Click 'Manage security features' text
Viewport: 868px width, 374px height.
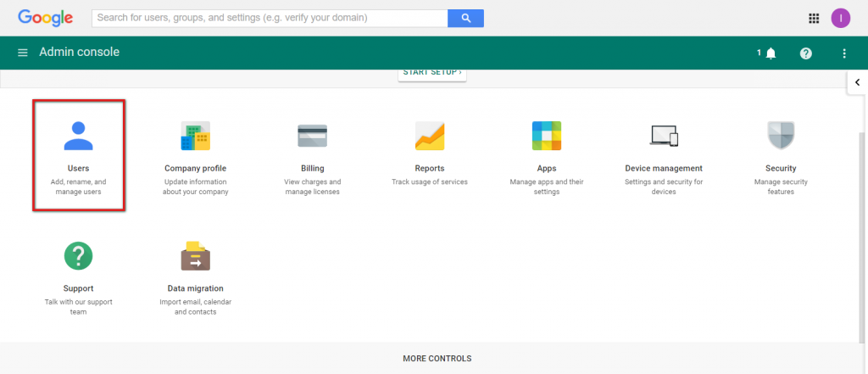(781, 187)
